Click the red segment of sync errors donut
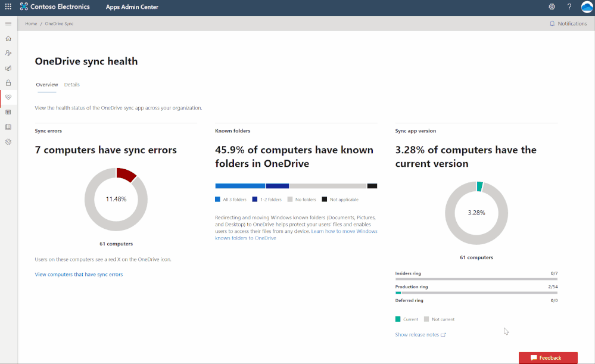This screenshot has width=595, height=364. [x=126, y=174]
